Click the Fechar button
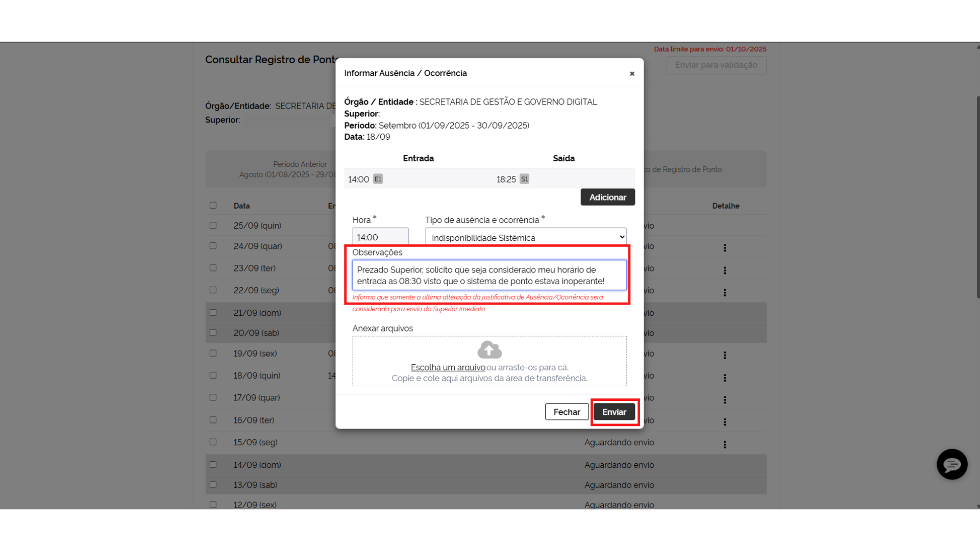Image resolution: width=980 pixels, height=551 pixels. tap(567, 412)
